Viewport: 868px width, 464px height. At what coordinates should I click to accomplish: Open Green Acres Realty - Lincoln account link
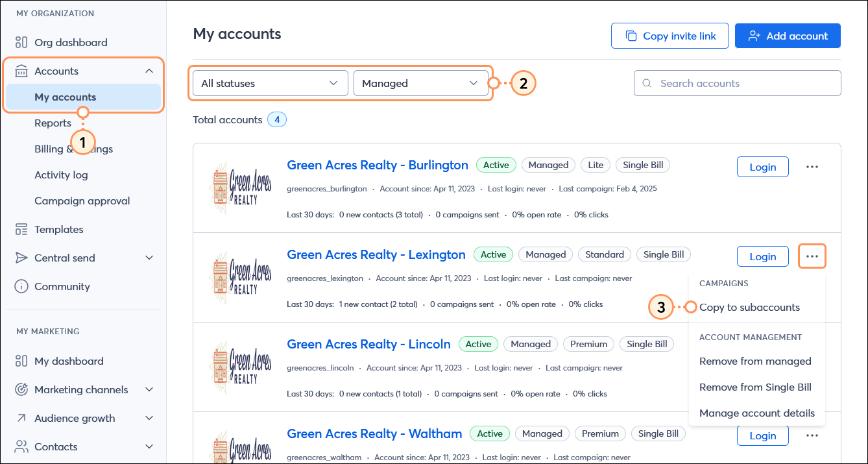(368, 343)
